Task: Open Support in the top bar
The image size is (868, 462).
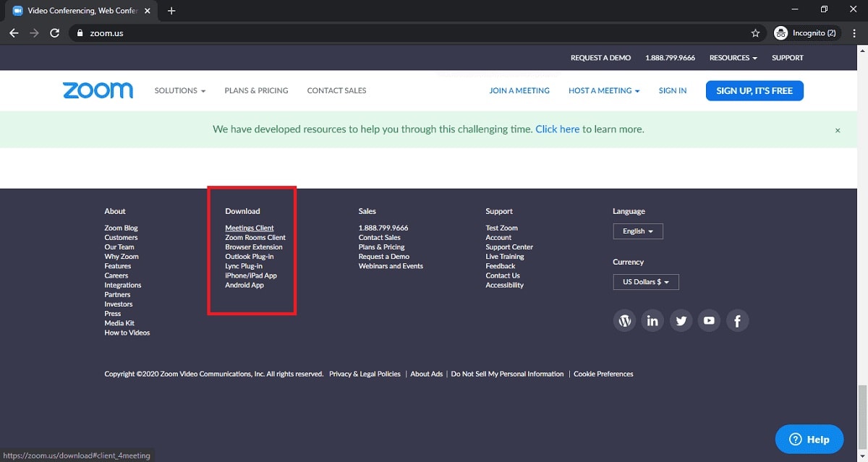Action: 788,58
